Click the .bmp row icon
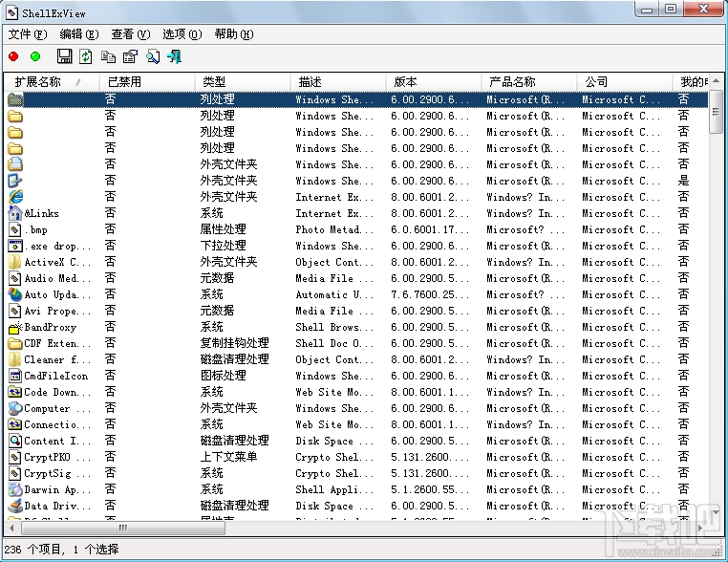 (15, 229)
